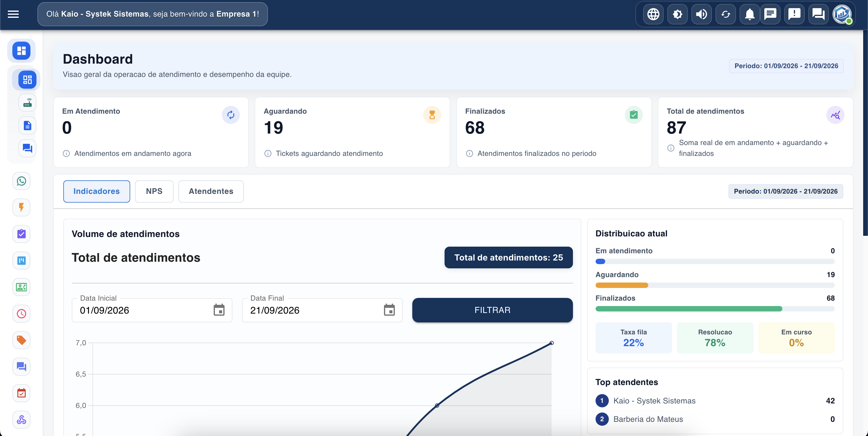Image resolution: width=868 pixels, height=436 pixels.
Task: Click the Total de atendimentos: 25 badge
Action: tap(508, 257)
